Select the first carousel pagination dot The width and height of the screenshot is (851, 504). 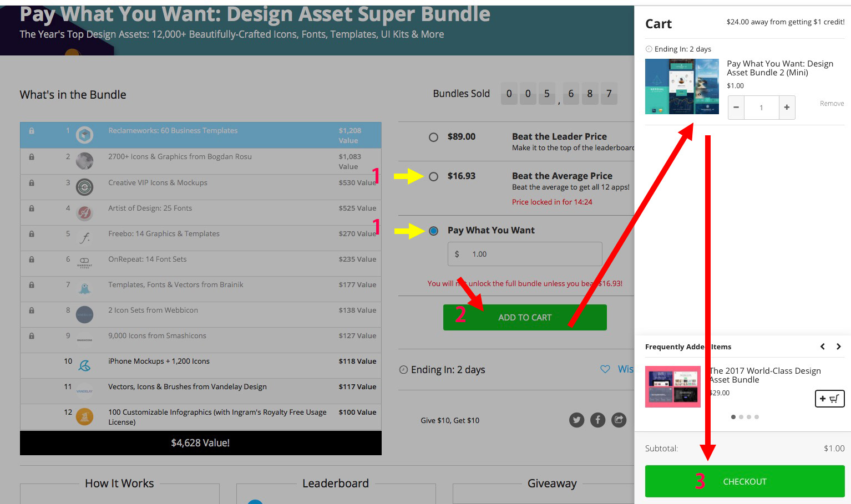pyautogui.click(x=733, y=417)
